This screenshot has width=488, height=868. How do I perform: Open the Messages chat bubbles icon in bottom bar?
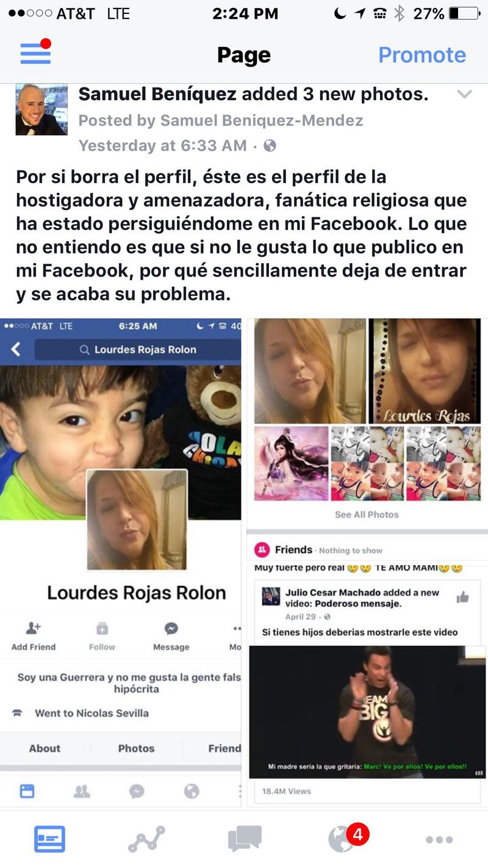(245, 839)
